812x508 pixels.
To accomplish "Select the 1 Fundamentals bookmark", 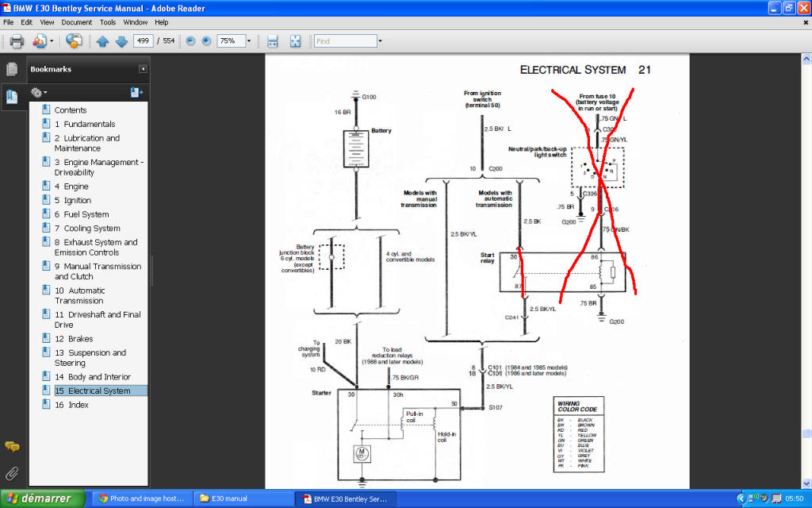I will pos(85,124).
